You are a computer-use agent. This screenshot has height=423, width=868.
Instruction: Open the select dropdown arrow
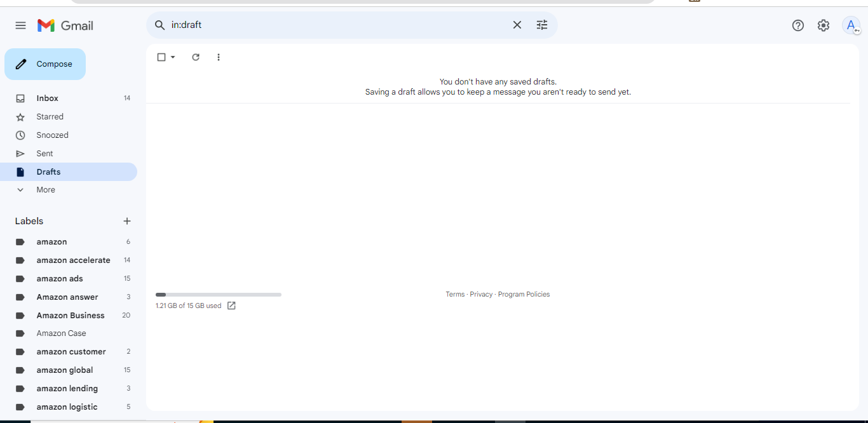click(173, 57)
